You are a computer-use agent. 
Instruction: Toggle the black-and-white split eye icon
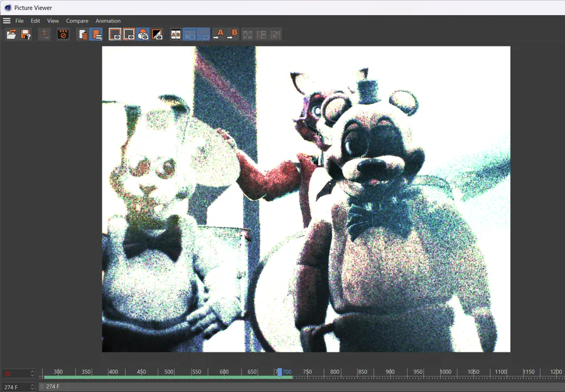pyautogui.click(x=157, y=34)
